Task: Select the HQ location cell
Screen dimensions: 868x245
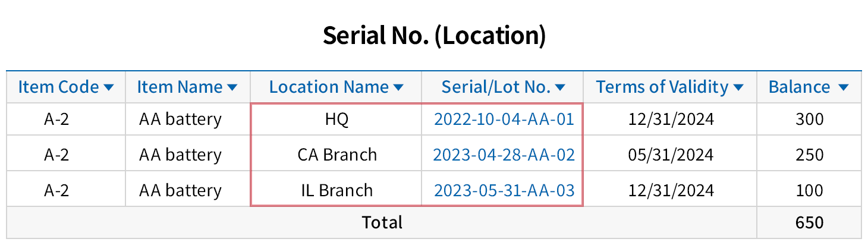Action: click(336, 120)
